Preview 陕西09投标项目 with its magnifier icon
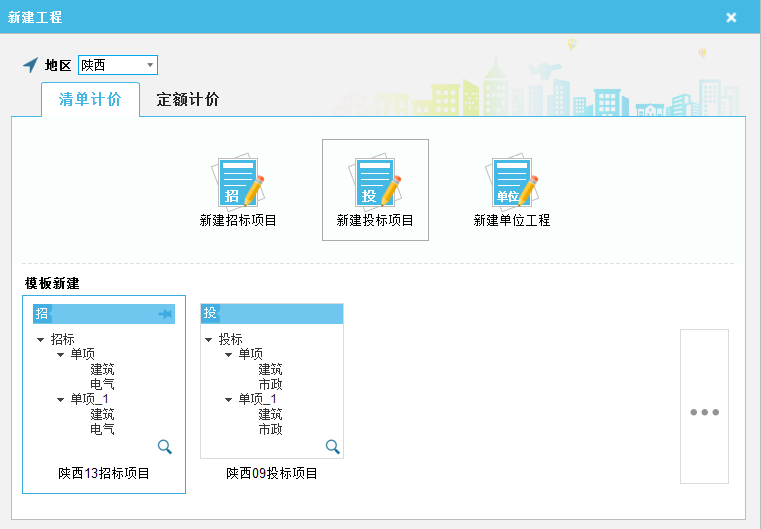The image size is (761, 529). 333,447
